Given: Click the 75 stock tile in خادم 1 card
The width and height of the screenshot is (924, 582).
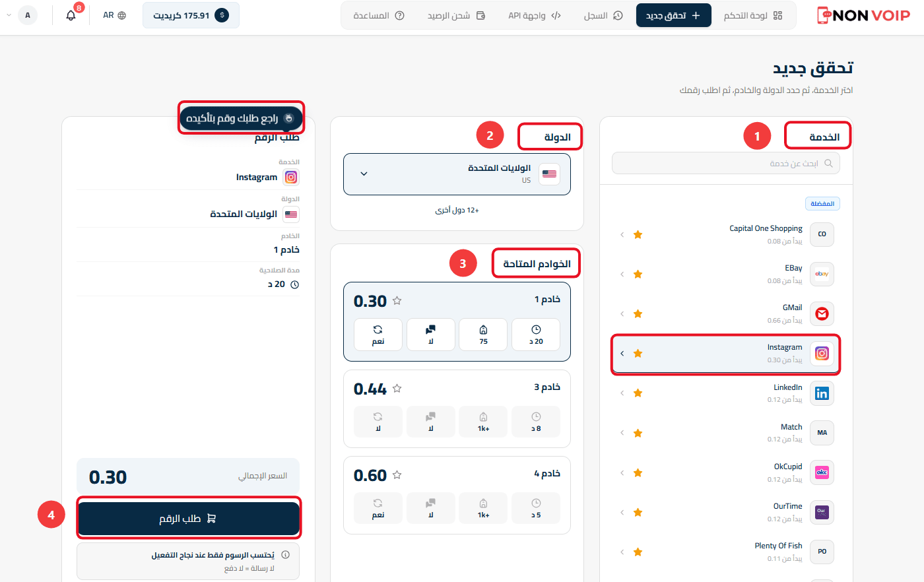Looking at the screenshot, I should pos(484,335).
